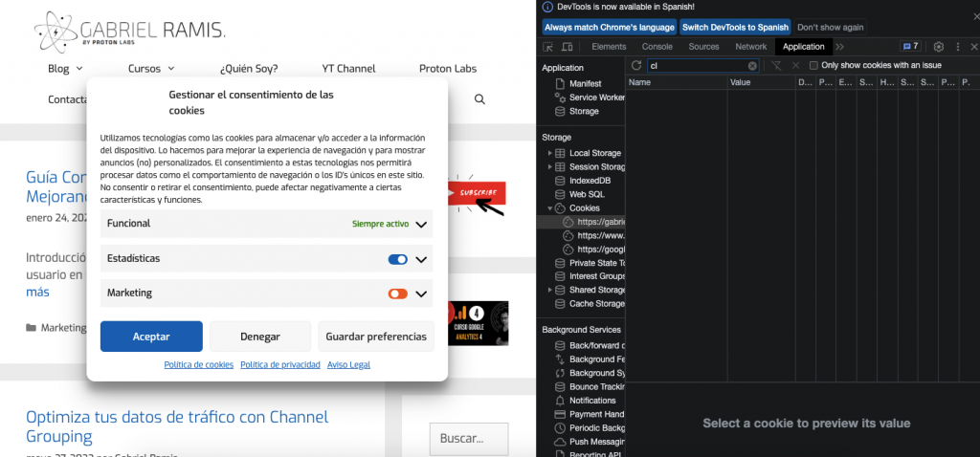Clear the cookie filter text

(752, 66)
